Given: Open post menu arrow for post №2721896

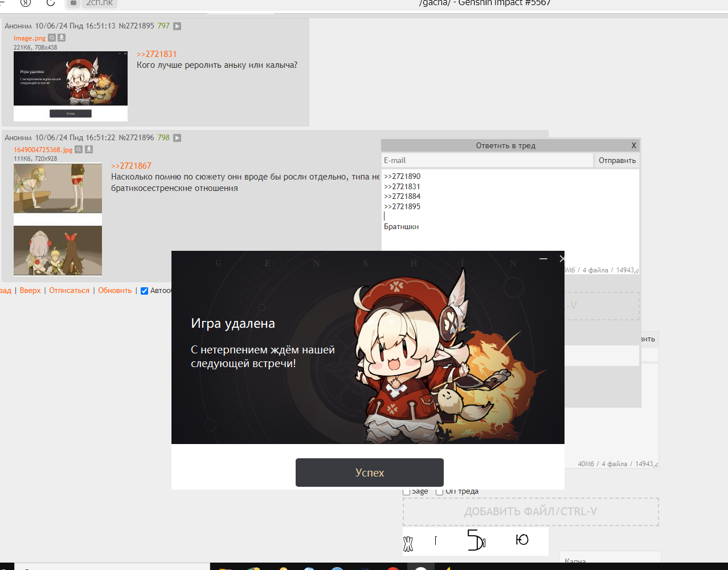Looking at the screenshot, I should [177, 138].
